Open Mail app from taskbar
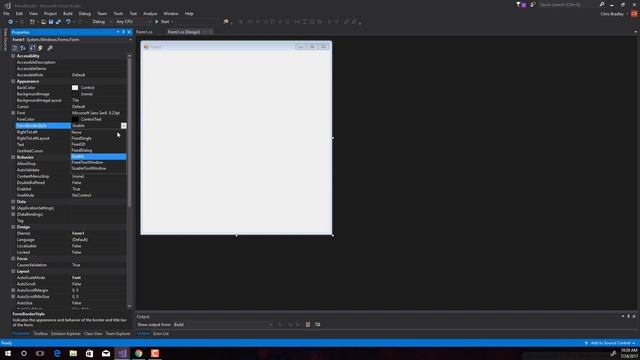The width and height of the screenshot is (640, 360). [x=106, y=353]
